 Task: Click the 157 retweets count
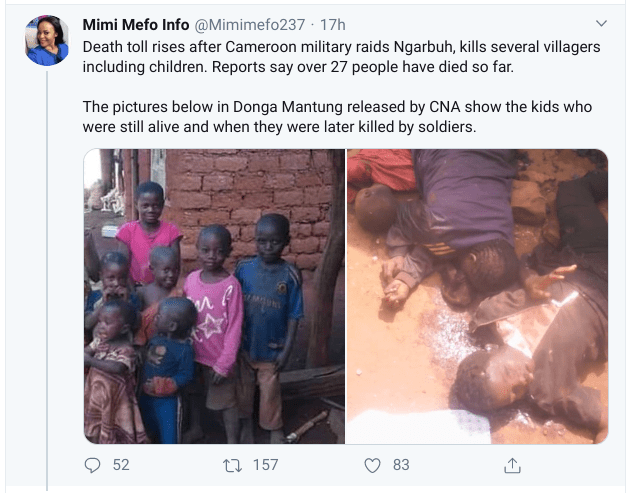[x=266, y=465]
